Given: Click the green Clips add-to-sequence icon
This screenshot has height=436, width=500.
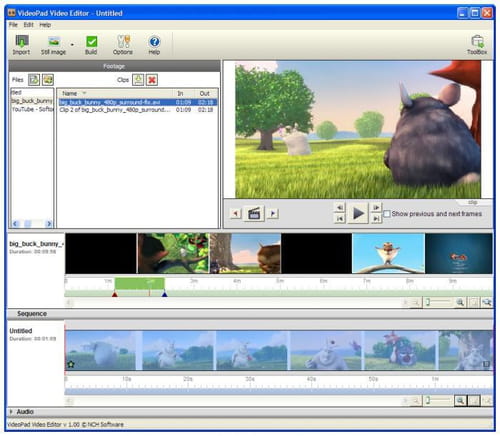Looking at the screenshot, I should point(138,80).
